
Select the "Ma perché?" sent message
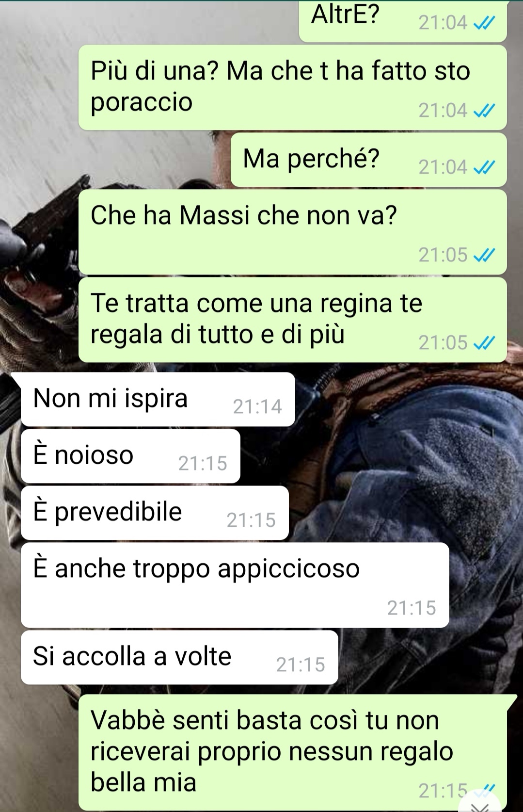coord(368,160)
